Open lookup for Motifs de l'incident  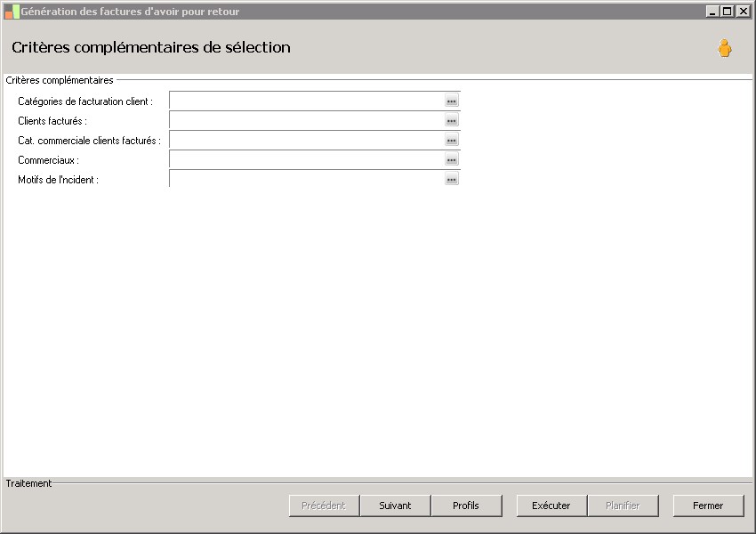pyautogui.click(x=451, y=180)
